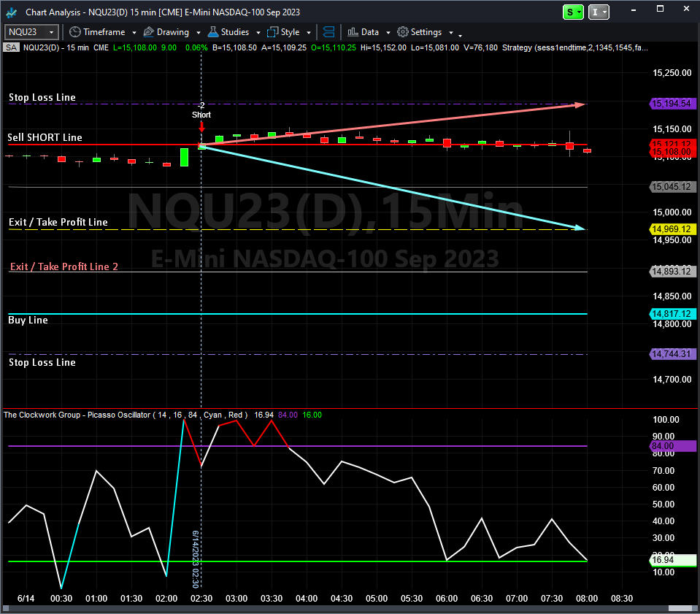700x614 pixels.
Task: Select the 'Exit / Take Profit Line' white label
Action: [x=58, y=223]
